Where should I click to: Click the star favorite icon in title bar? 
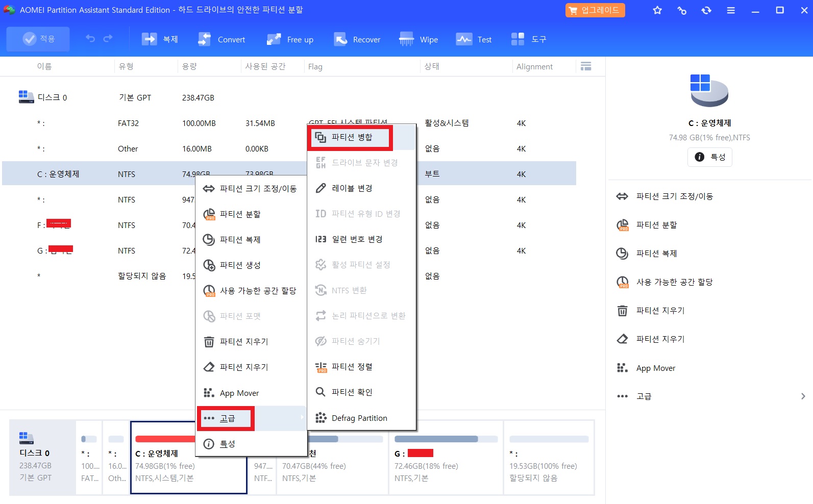pos(657,10)
